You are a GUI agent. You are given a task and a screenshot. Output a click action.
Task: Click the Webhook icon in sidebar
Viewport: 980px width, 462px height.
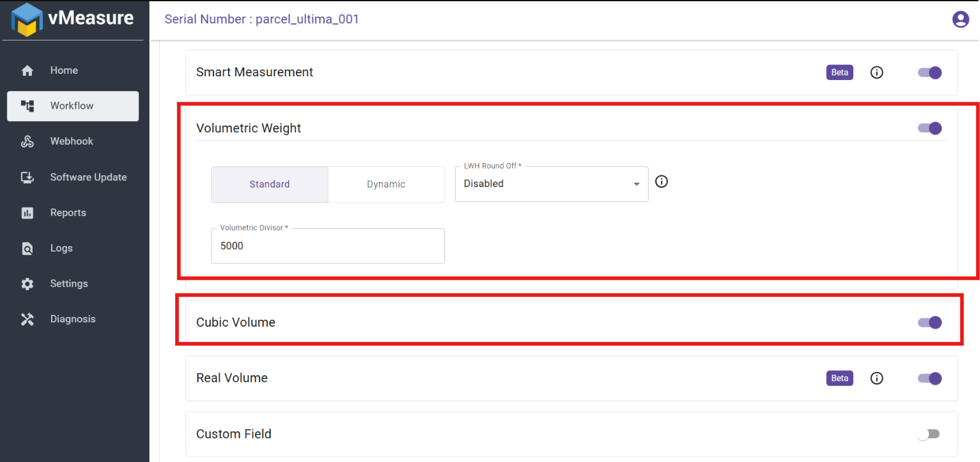[x=27, y=141]
